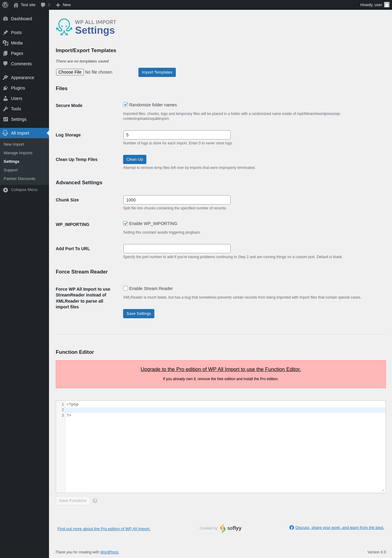Click Howdy, user account text
Screen dimensions: 392x558
coord(371,5)
